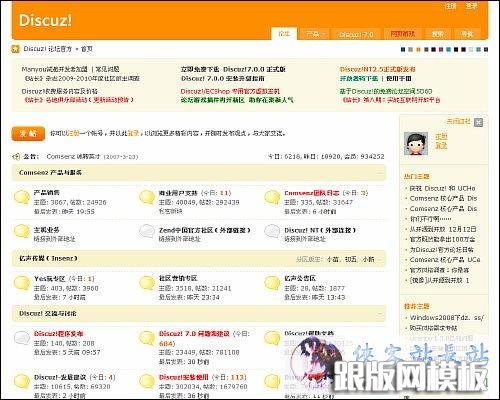Open the red Comsenz team forum title
The image size is (500, 400).
(312, 193)
